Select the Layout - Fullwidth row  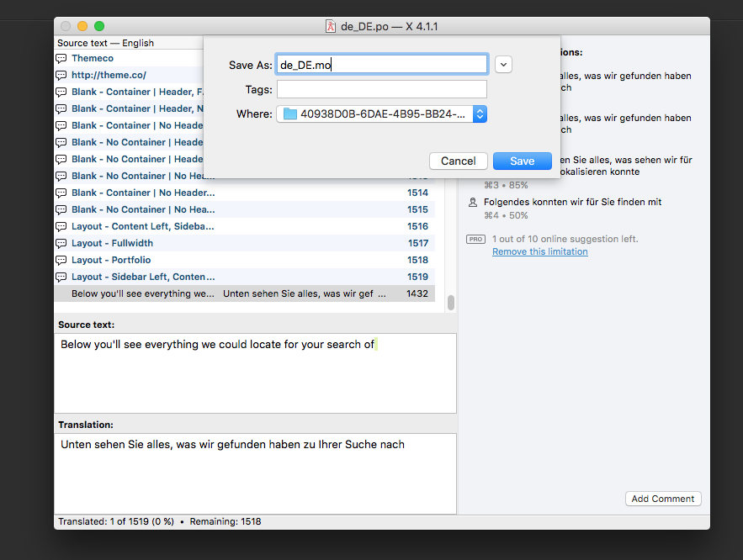tap(245, 243)
